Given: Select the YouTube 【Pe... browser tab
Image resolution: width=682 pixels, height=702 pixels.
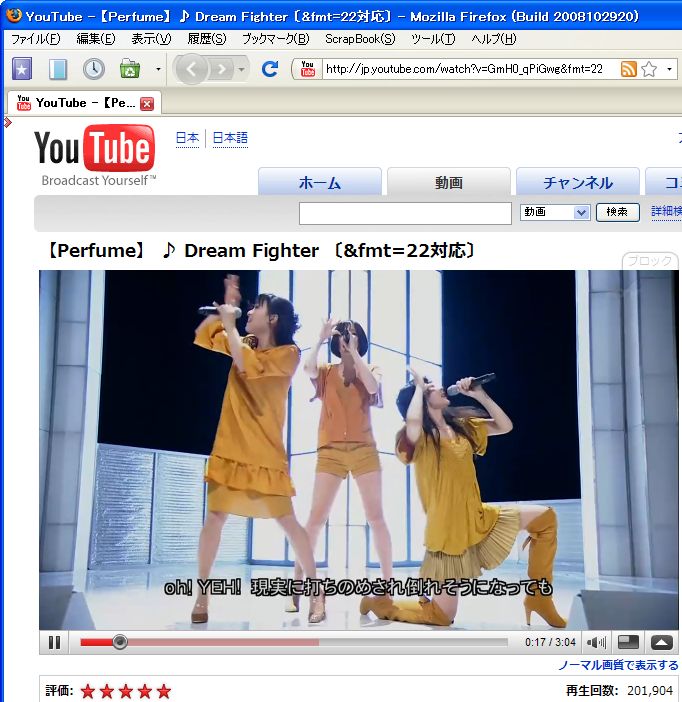Looking at the screenshot, I should (85, 103).
